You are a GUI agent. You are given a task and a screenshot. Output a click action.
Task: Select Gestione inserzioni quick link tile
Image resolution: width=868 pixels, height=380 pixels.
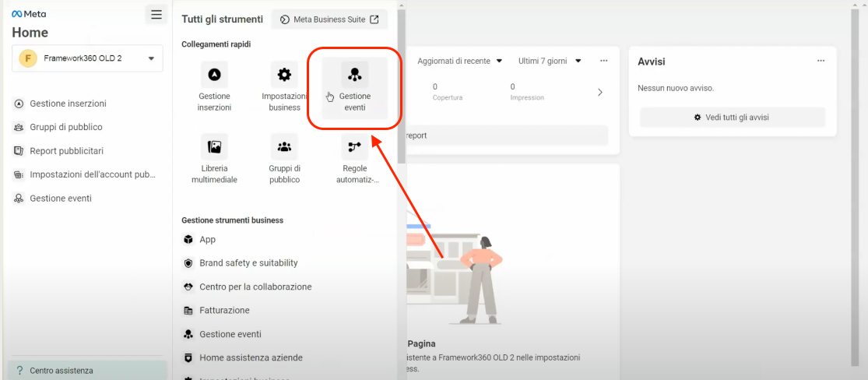[x=214, y=87]
